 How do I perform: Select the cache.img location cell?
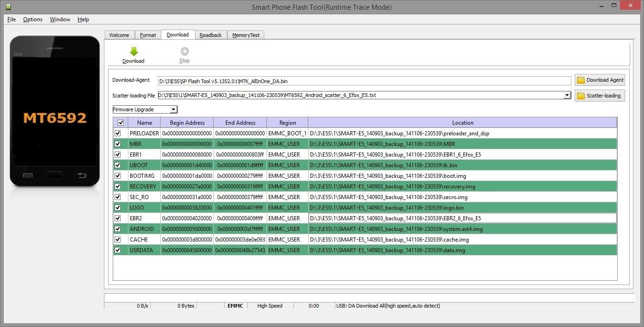tap(462, 239)
